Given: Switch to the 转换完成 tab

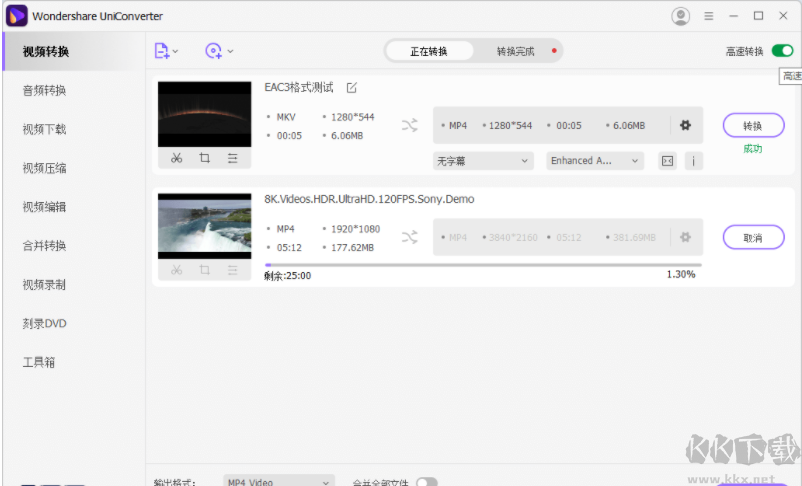Looking at the screenshot, I should 515,51.
